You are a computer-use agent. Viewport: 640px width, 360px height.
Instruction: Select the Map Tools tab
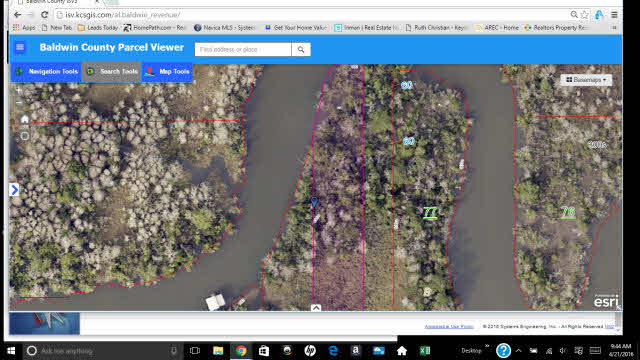pyautogui.click(x=167, y=71)
